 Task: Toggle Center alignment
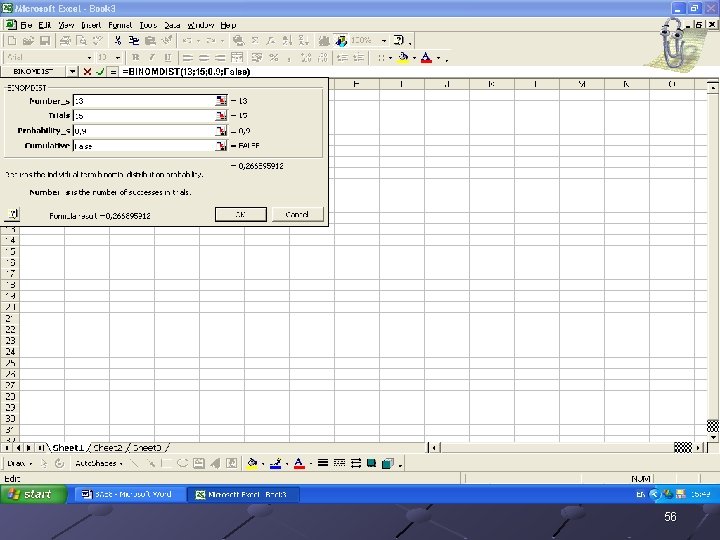[204, 57]
